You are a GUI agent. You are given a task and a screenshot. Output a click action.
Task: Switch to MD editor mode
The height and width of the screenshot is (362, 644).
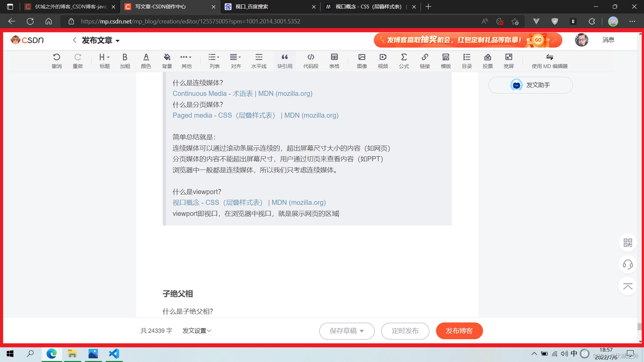tap(549, 61)
